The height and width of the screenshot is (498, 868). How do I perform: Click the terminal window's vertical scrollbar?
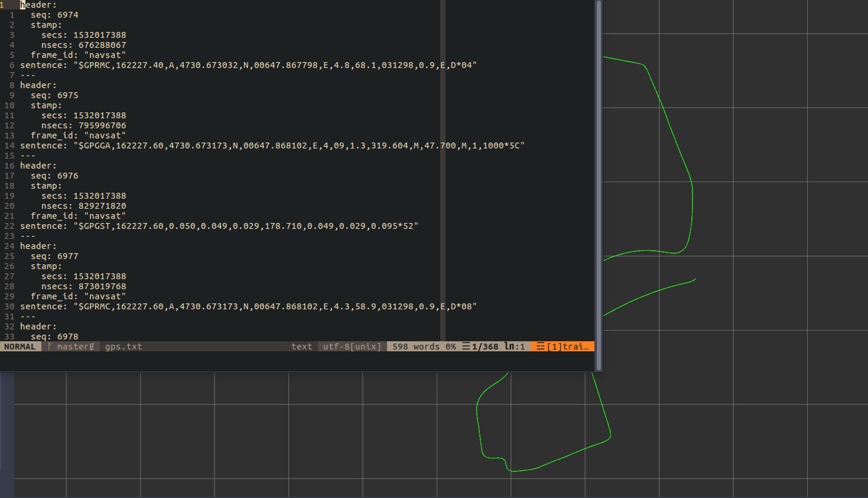click(x=599, y=185)
